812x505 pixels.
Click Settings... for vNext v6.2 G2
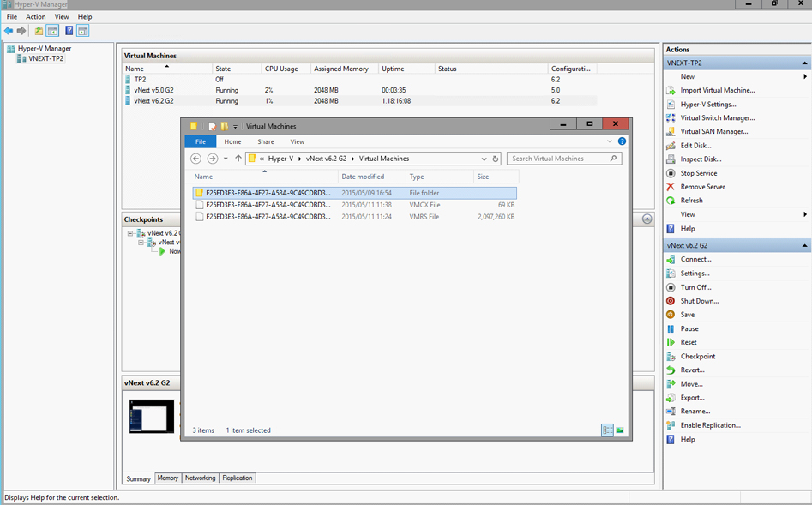point(695,273)
